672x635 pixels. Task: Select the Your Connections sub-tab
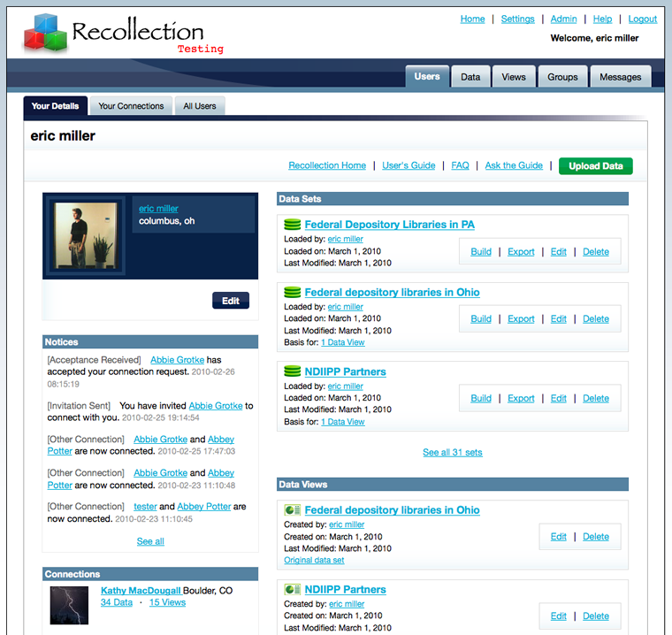coord(131,106)
